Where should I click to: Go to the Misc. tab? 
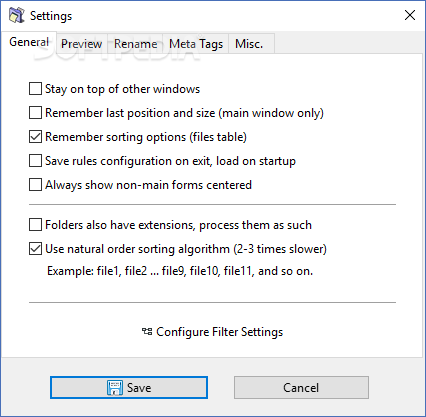249,44
